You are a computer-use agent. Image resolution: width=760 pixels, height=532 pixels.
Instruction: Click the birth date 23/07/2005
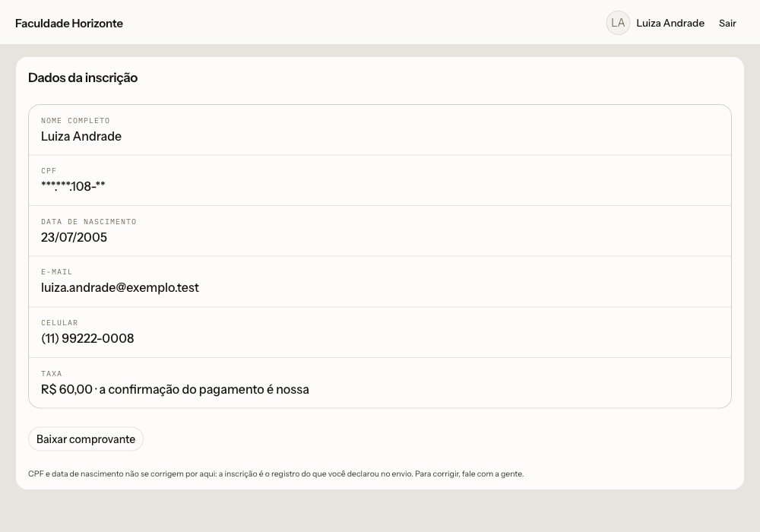74,237
